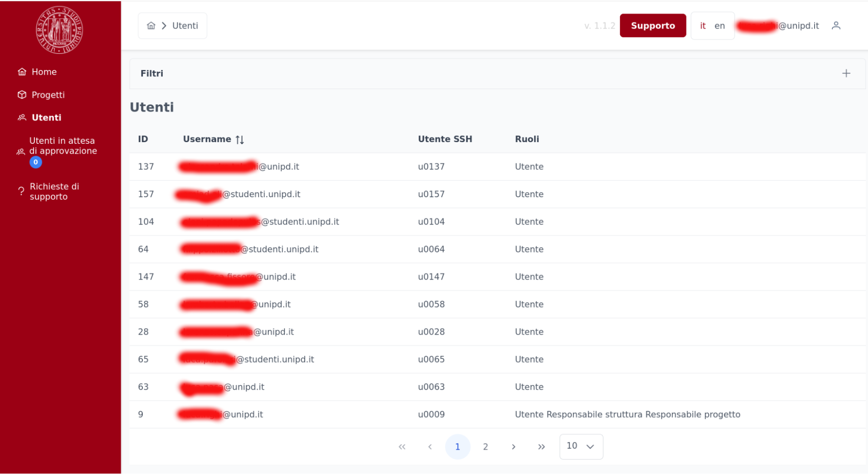Click the home icon in breadcrumb
The height and width of the screenshot is (474, 868).
tap(151, 26)
